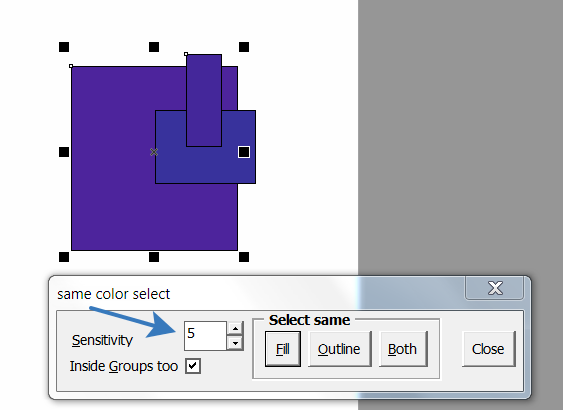Click the Sensitivity value input field
The height and width of the screenshot is (410, 563).
point(205,335)
